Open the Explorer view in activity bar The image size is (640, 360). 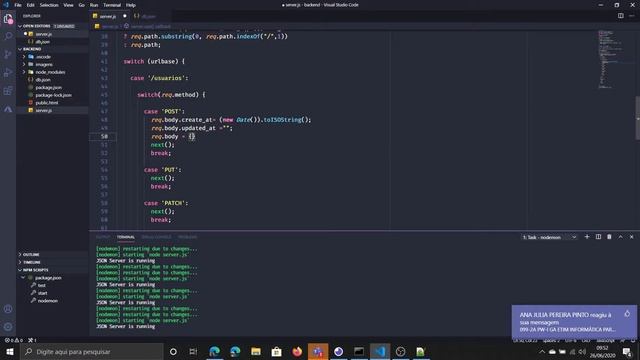tap(8, 18)
